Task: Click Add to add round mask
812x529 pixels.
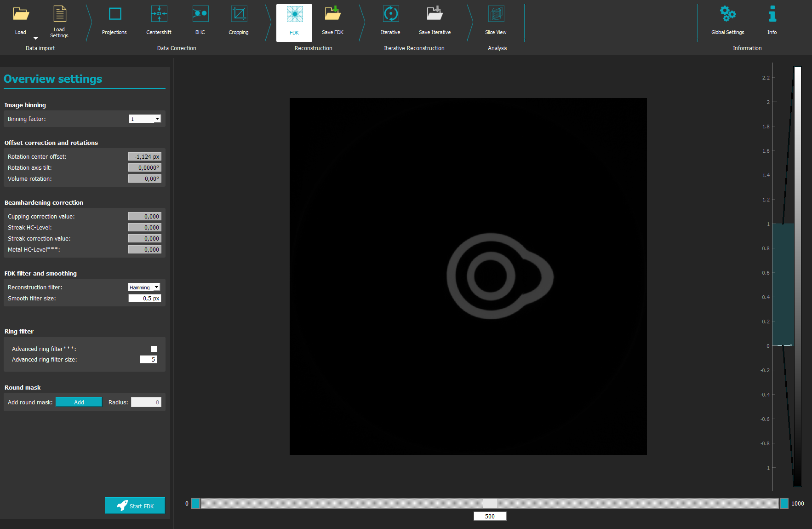Action: pos(79,402)
